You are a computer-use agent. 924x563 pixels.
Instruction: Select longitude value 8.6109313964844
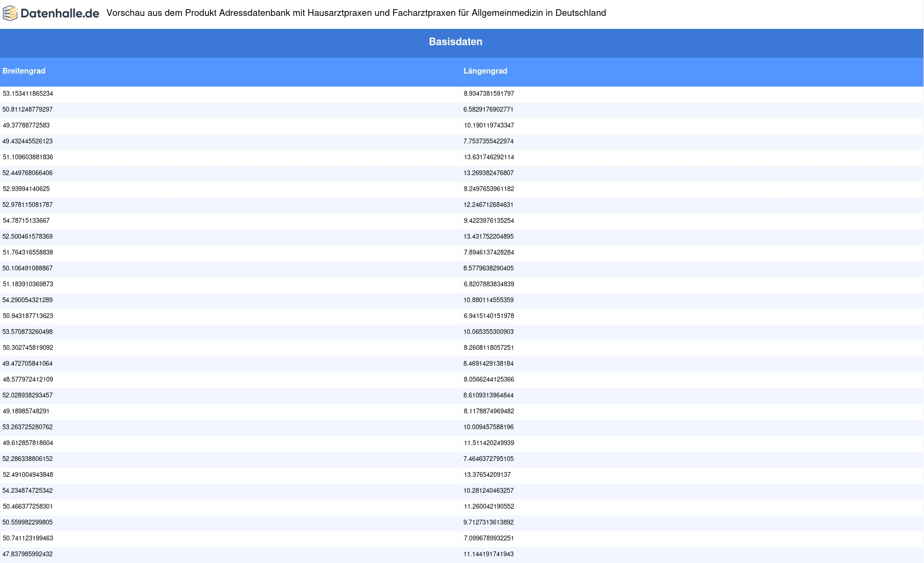point(488,396)
